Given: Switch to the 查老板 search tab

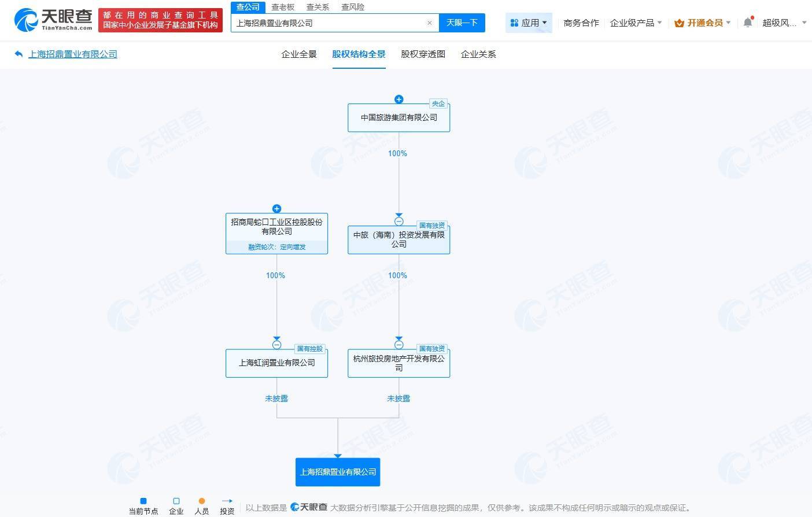Looking at the screenshot, I should [283, 7].
